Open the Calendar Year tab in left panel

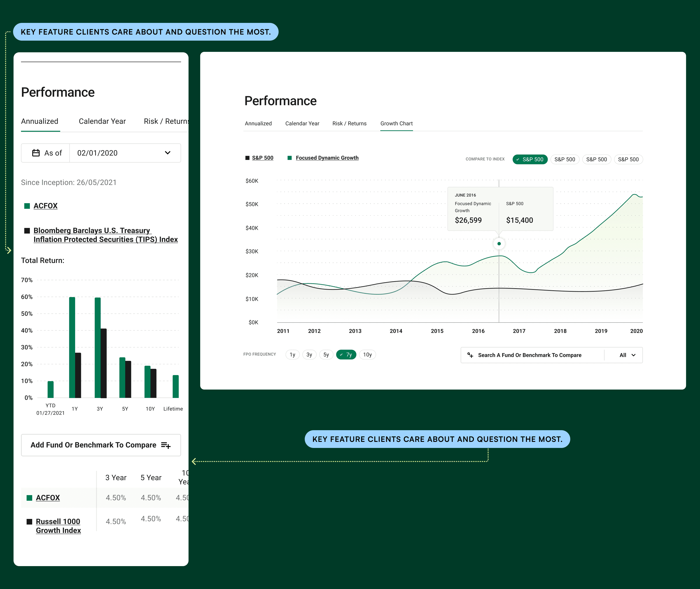click(x=102, y=121)
